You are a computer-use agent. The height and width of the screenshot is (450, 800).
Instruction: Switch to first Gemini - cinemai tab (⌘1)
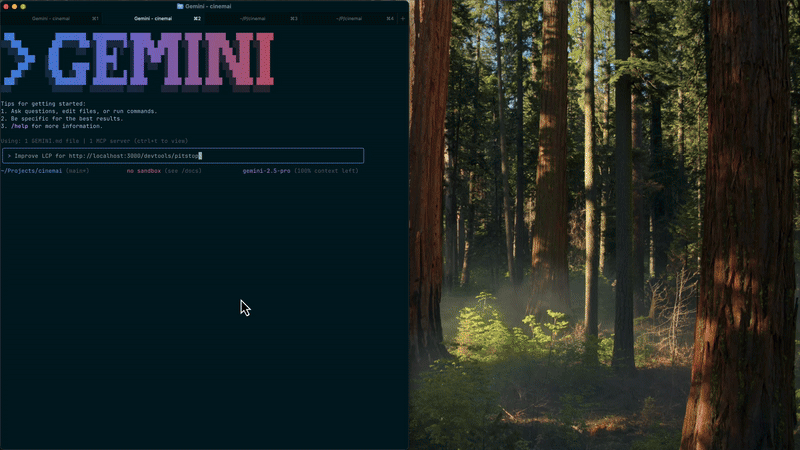click(x=51, y=18)
